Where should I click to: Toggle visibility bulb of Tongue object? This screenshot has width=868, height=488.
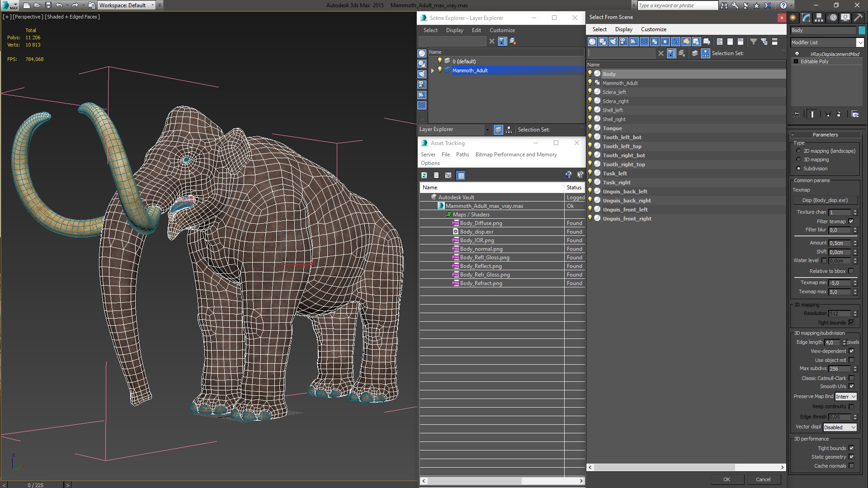pyautogui.click(x=590, y=128)
